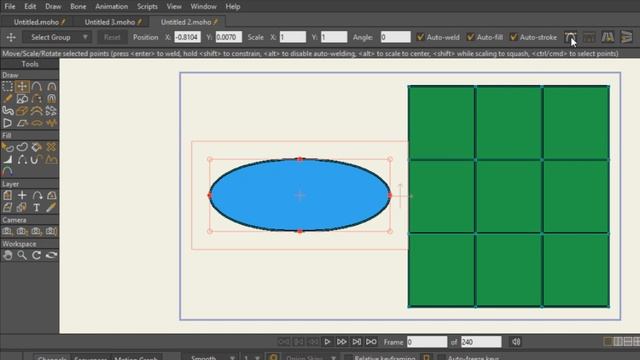
Task: Open the Window menu
Action: pos(203,7)
